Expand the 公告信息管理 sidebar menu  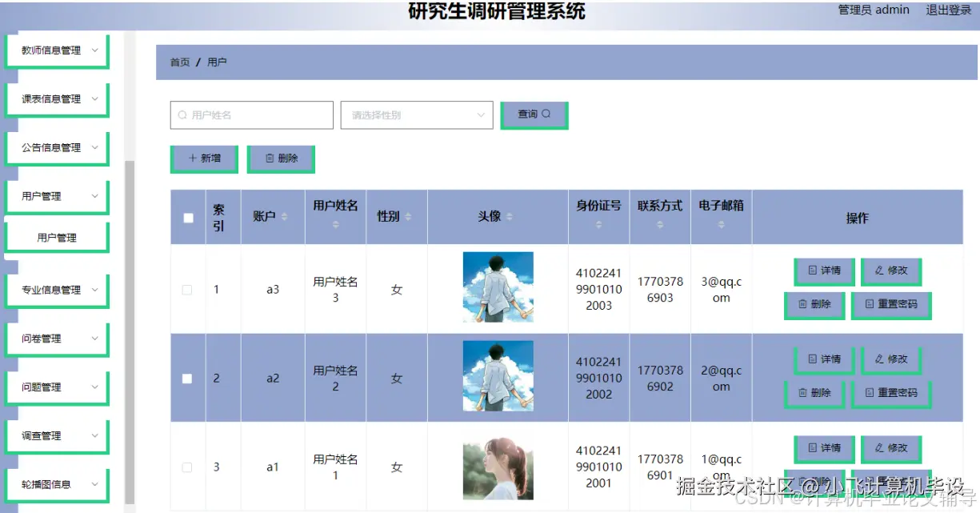pos(58,148)
